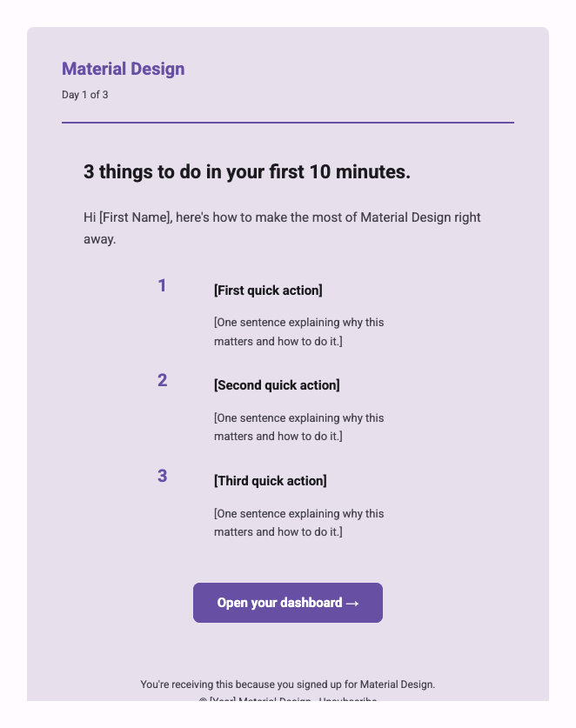Click the purple number 2 step marker

tap(162, 380)
